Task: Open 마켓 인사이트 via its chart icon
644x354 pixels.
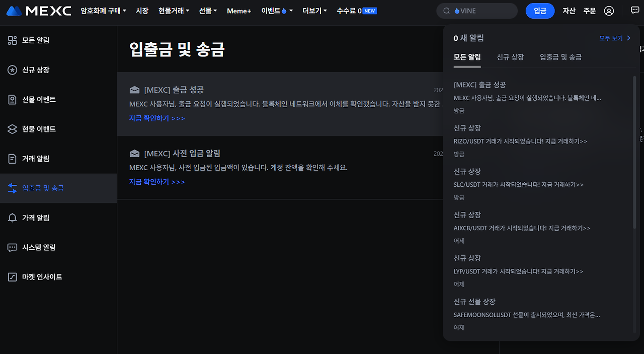Action: 12,276
